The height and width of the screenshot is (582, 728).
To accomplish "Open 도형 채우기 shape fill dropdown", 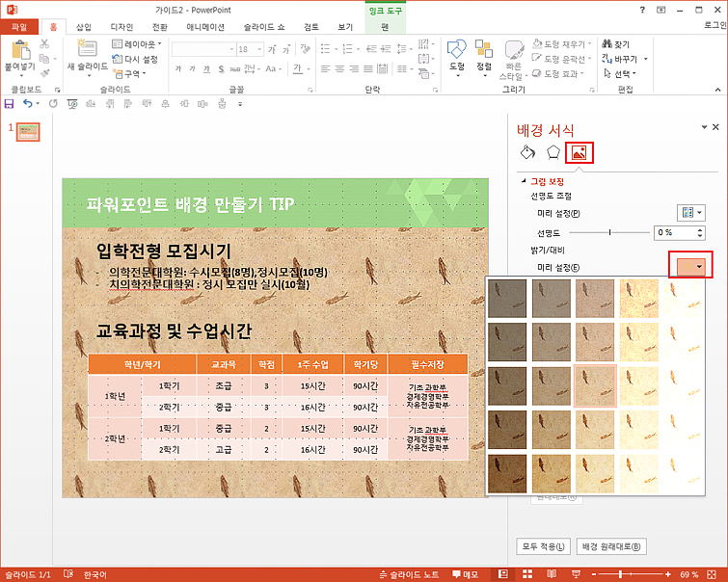I will [x=562, y=44].
